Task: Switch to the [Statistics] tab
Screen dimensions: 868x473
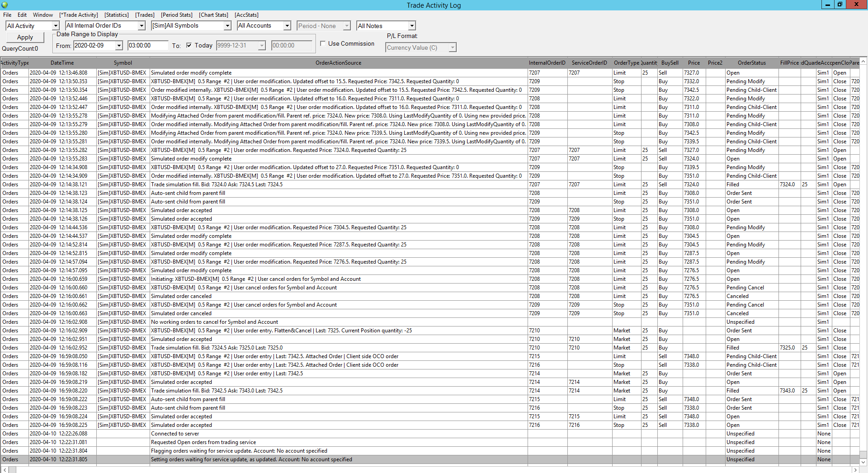Action: pos(117,15)
